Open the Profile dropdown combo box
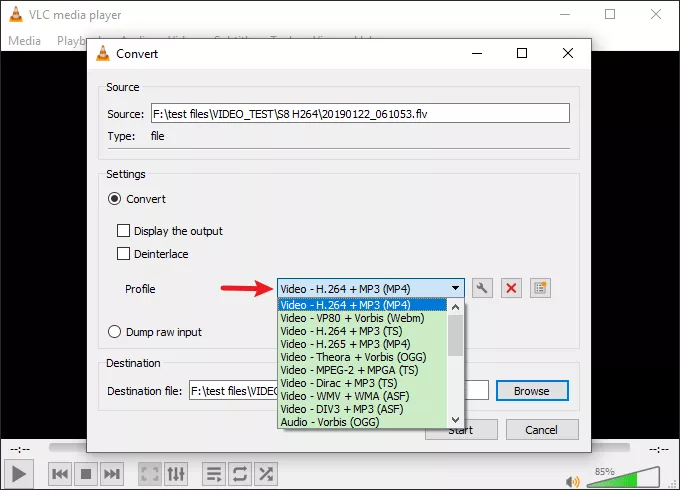 [x=371, y=288]
